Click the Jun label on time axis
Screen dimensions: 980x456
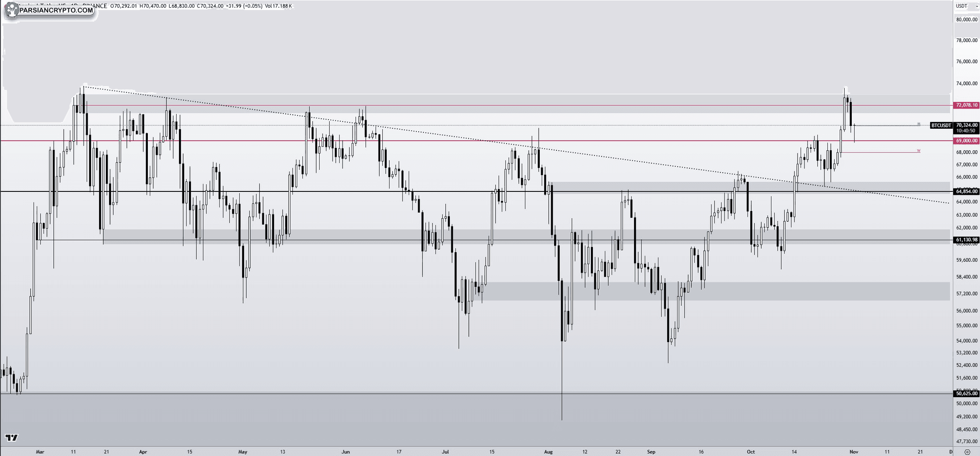[x=346, y=452]
